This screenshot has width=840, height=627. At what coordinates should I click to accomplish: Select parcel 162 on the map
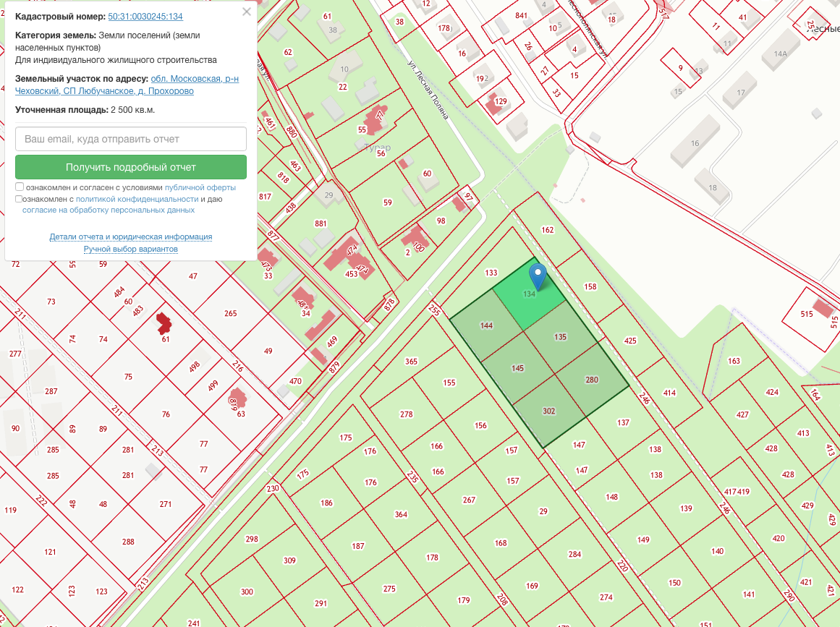[548, 230]
